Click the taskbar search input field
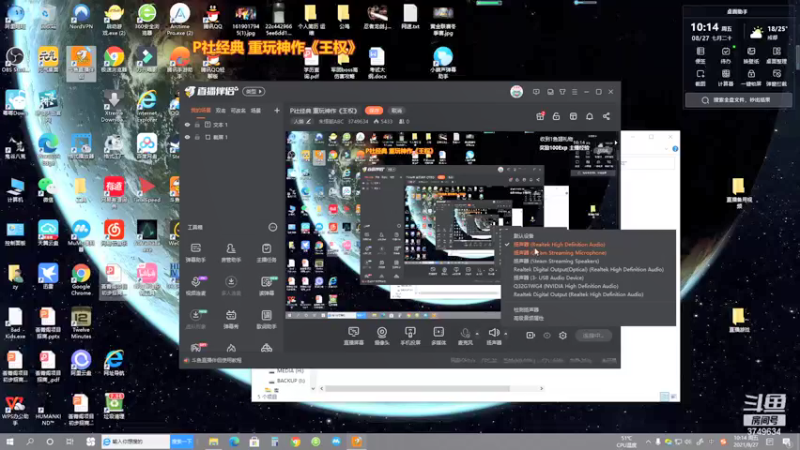 [135, 441]
